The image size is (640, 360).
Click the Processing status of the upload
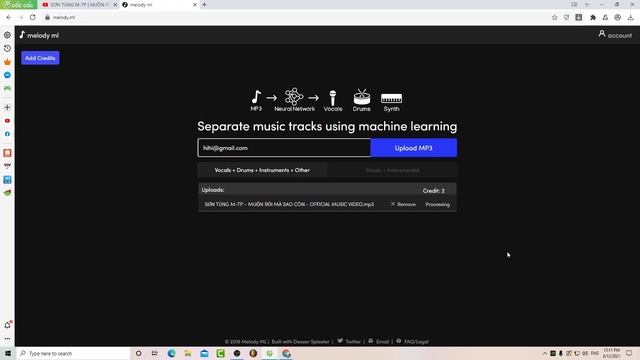click(438, 204)
